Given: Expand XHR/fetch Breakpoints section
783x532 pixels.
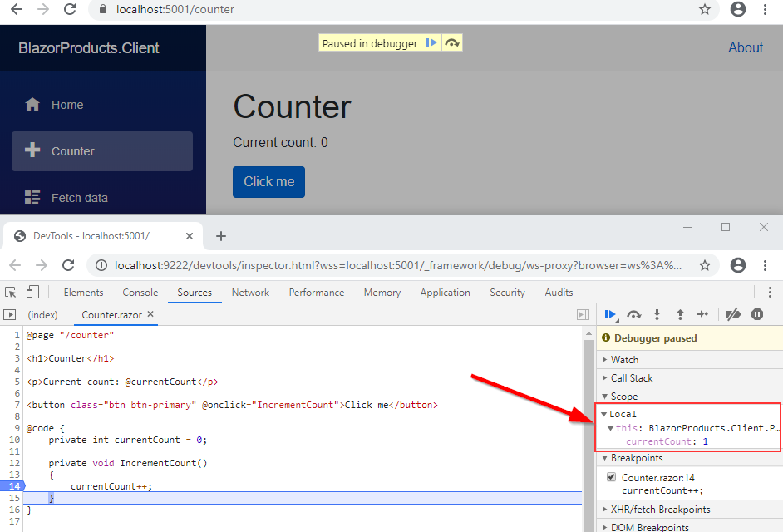Looking at the screenshot, I should pyautogui.click(x=660, y=509).
